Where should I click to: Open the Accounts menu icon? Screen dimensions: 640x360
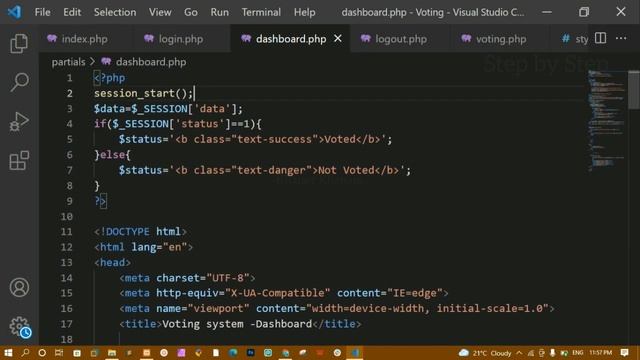19,287
